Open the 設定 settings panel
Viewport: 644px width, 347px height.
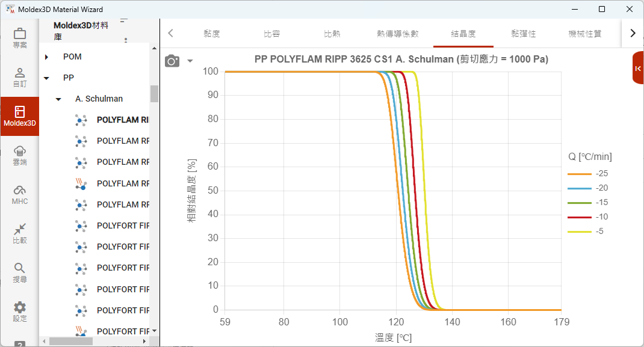(x=19, y=310)
